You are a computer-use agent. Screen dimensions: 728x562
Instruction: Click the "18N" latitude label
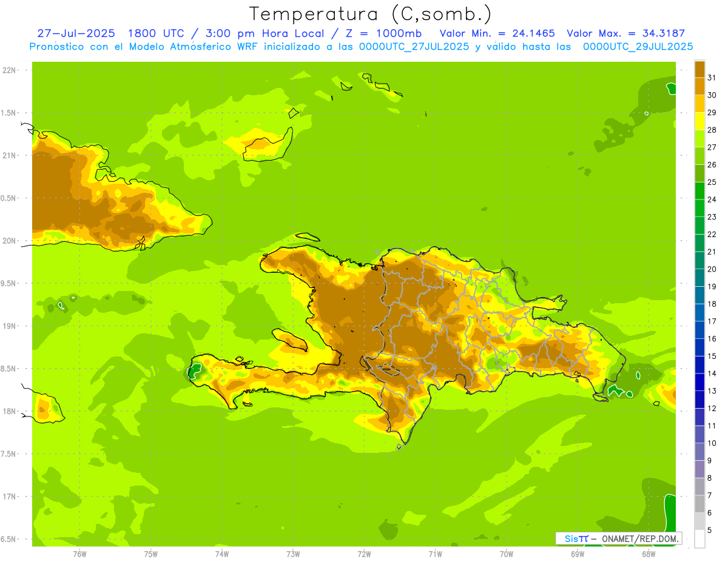pyautogui.click(x=10, y=411)
